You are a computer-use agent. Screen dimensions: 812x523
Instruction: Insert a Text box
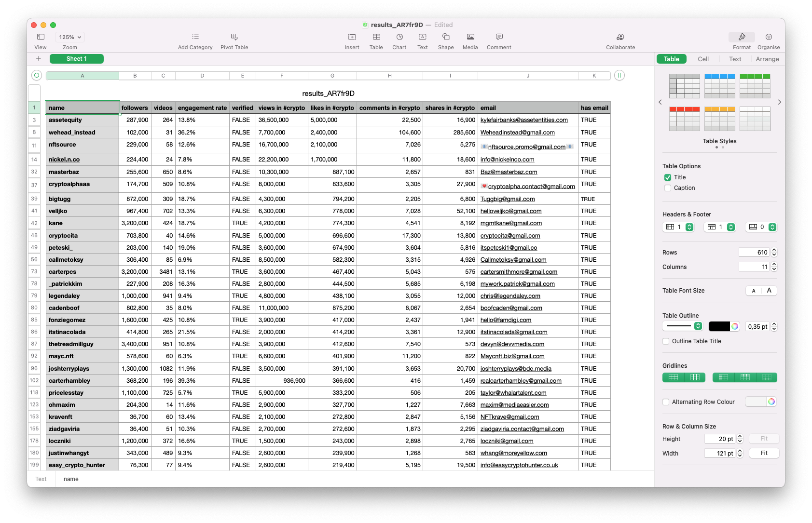point(423,37)
